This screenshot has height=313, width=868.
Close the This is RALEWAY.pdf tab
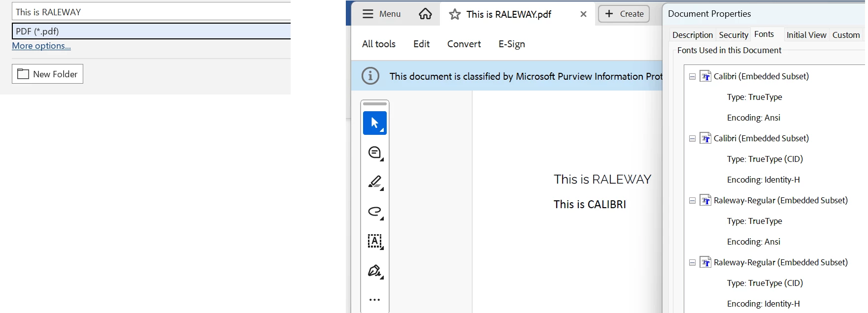[583, 14]
